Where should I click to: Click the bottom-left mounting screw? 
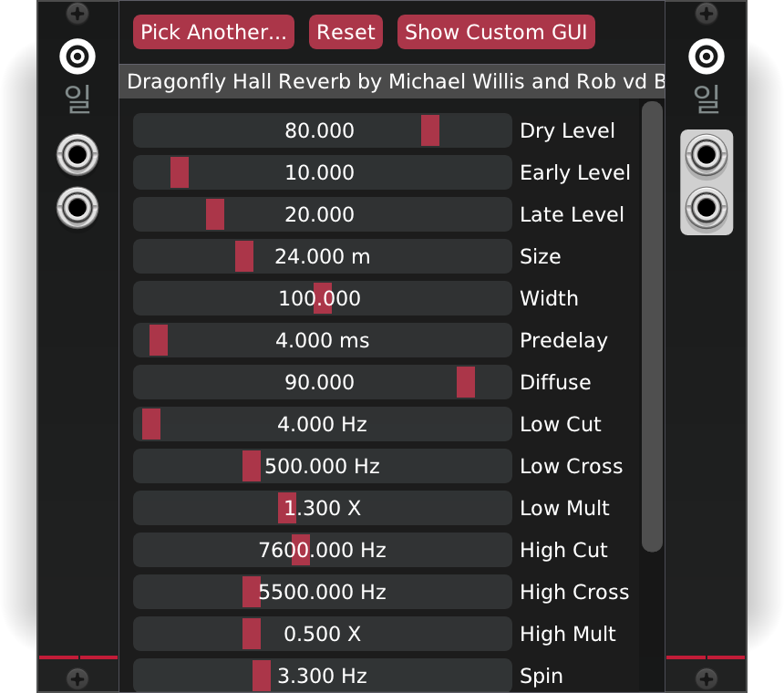pyautogui.click(x=77, y=678)
